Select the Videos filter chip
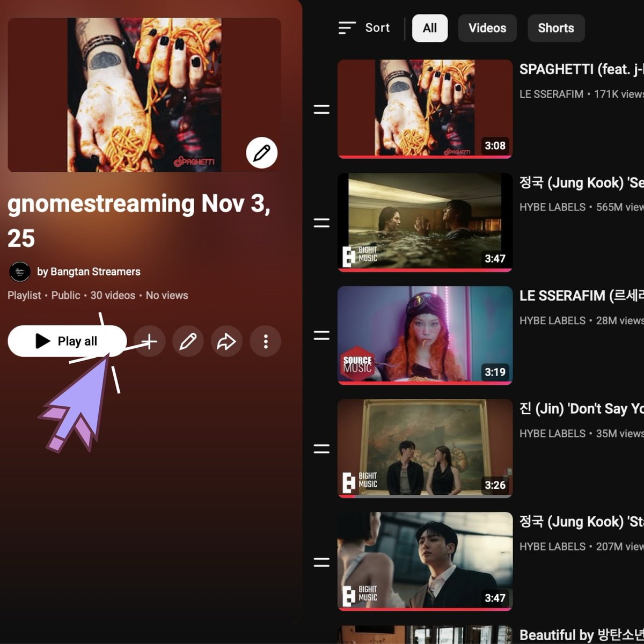This screenshot has width=644, height=644. [487, 28]
